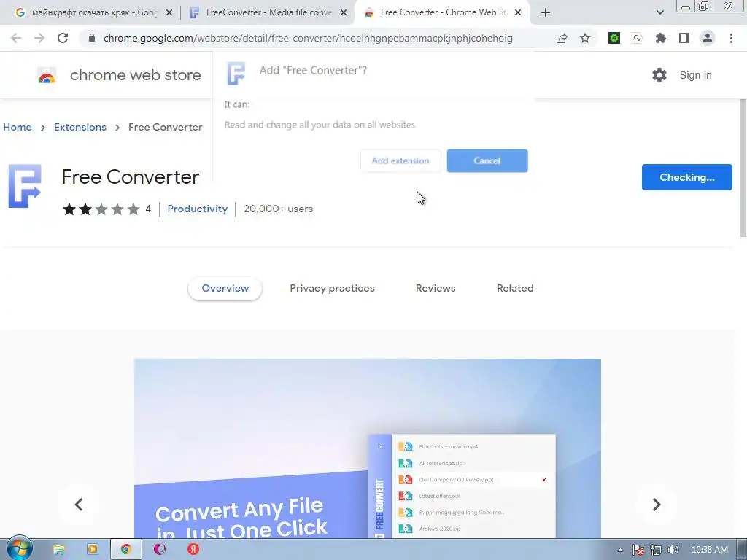
Task: Click the 10:38 AM taskbar clock
Action: point(709,550)
